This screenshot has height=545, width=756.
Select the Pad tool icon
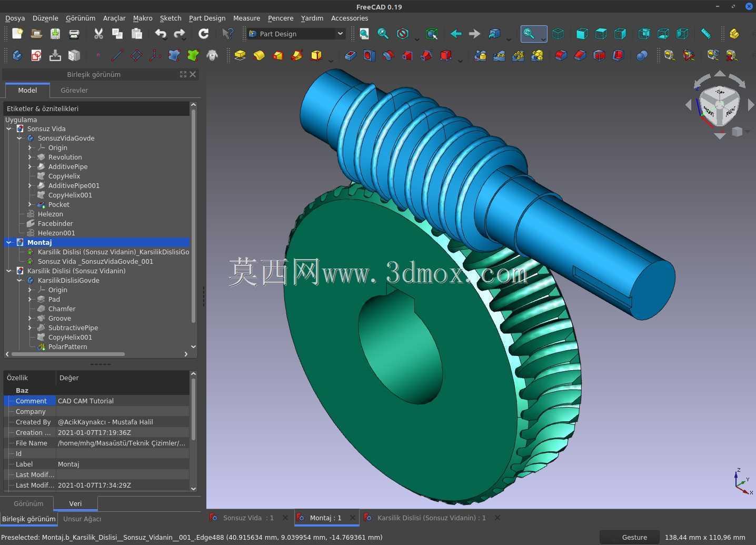click(240, 55)
